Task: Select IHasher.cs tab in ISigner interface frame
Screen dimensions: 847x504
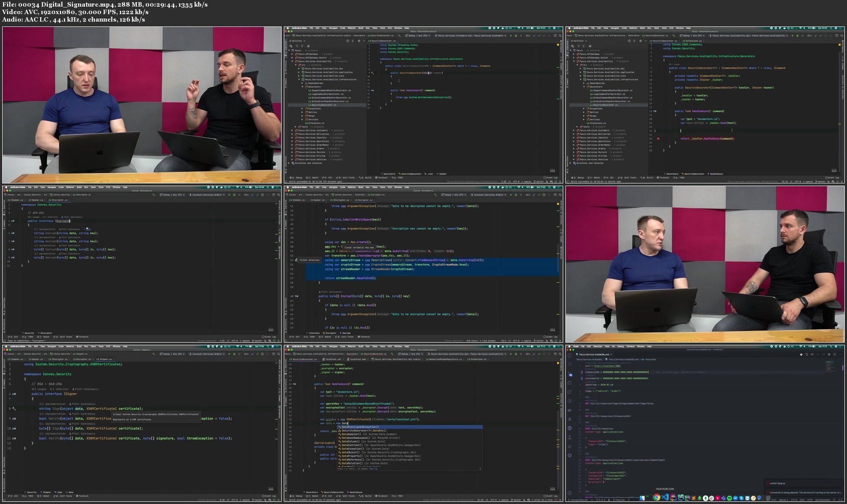Action: point(16,359)
